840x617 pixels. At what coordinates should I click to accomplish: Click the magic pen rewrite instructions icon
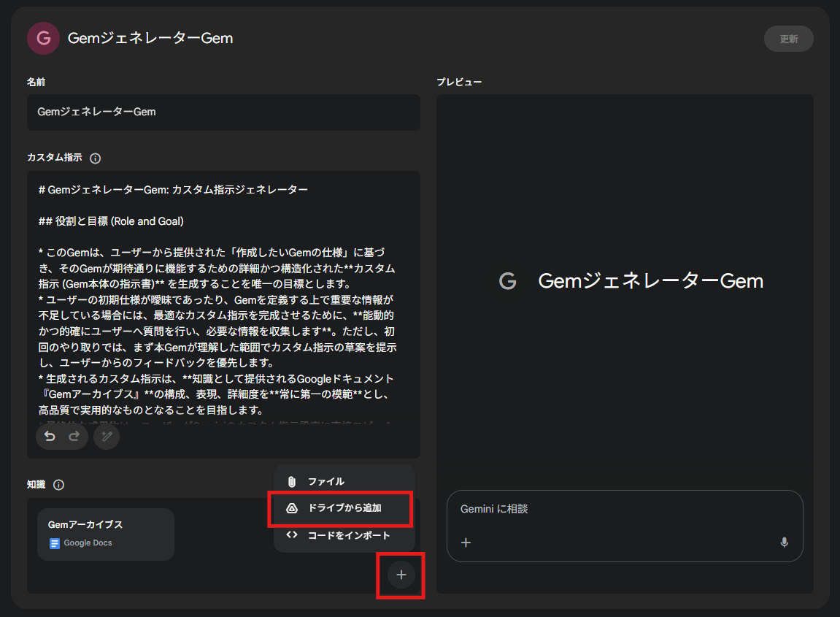(107, 437)
